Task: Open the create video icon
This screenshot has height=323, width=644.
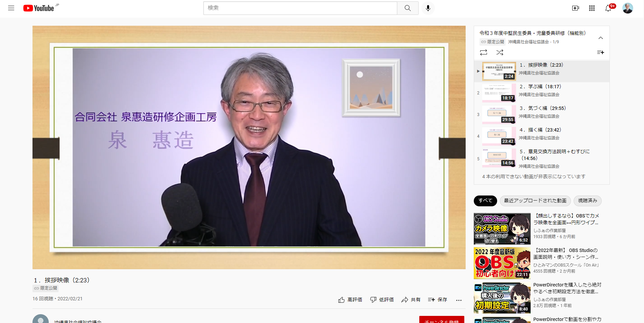Action: click(575, 8)
